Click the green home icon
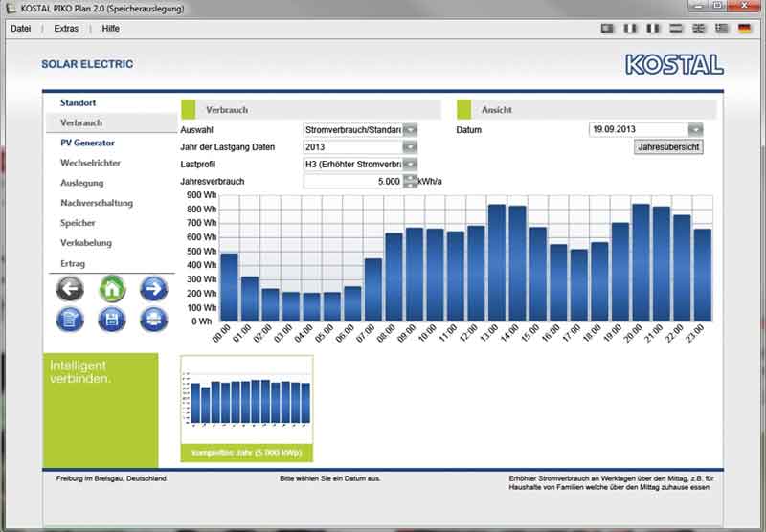 tap(112, 288)
